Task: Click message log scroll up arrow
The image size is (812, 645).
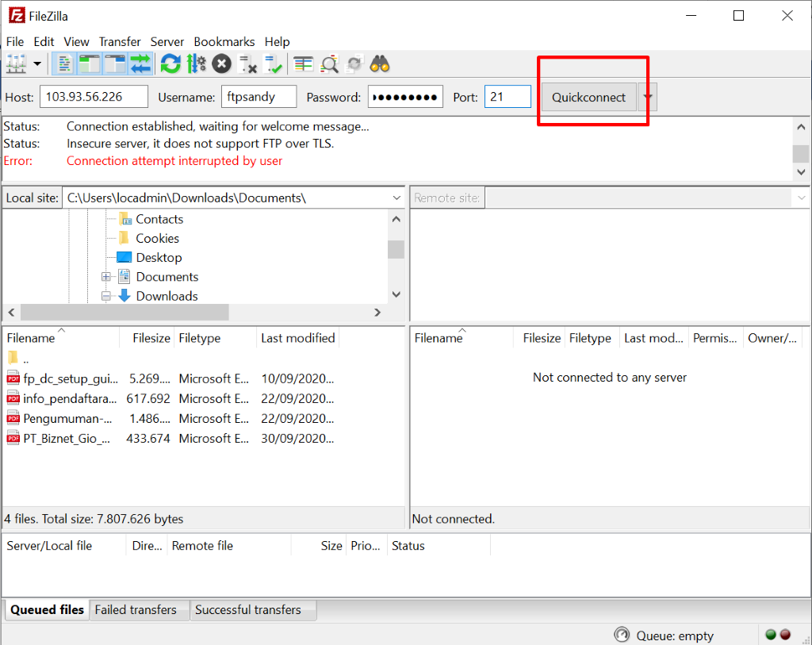Action: pyautogui.click(x=801, y=127)
